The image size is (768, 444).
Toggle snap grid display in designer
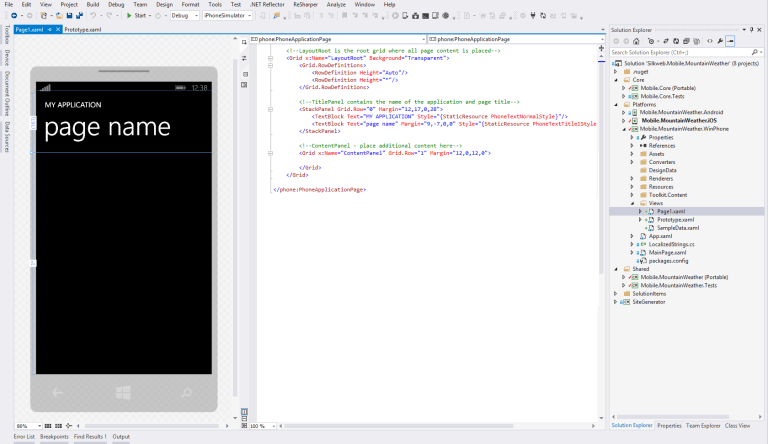(50, 425)
